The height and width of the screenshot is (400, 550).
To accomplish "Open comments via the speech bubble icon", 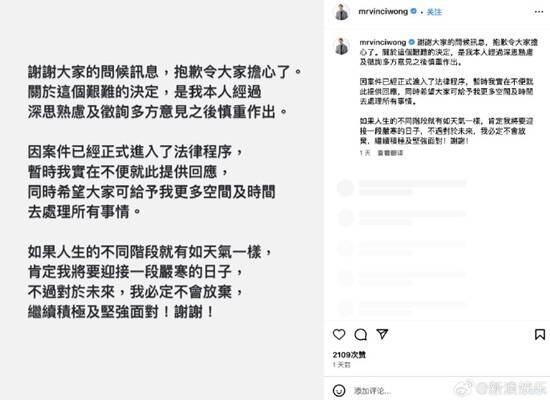I will click(360, 334).
